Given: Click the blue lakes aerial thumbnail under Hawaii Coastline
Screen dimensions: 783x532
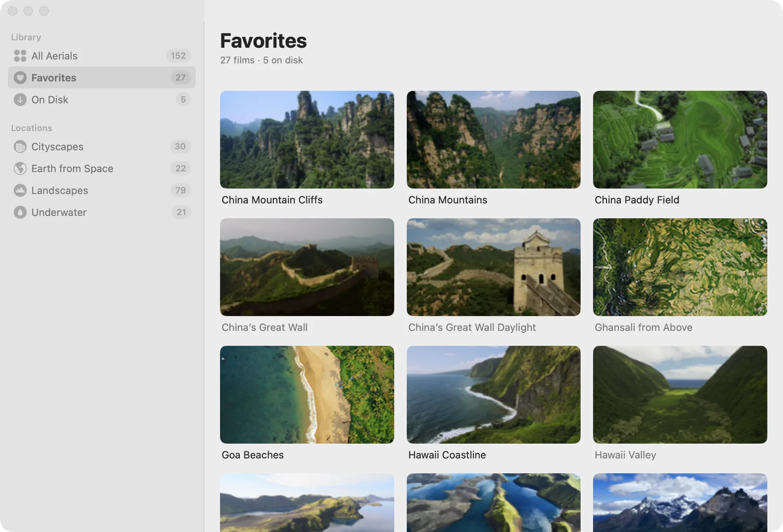Looking at the screenshot, I should coord(493,502).
